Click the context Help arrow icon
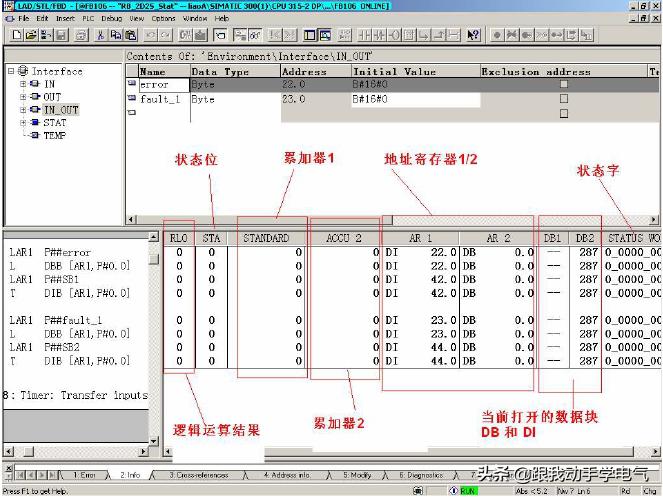The image size is (663, 497). 473,35
